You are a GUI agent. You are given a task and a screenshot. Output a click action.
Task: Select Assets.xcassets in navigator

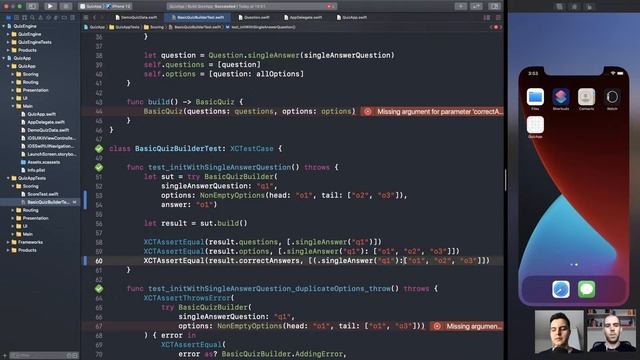tap(43, 162)
